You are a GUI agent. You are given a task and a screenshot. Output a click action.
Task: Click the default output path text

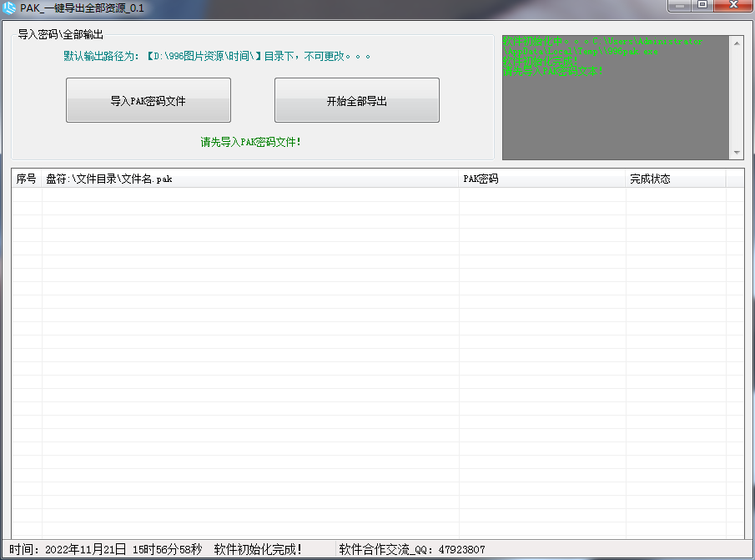[217, 56]
